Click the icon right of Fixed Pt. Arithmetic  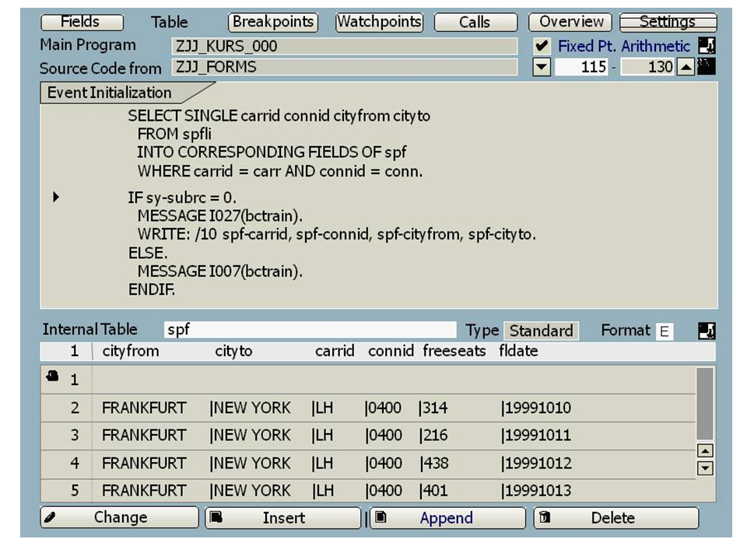click(706, 46)
